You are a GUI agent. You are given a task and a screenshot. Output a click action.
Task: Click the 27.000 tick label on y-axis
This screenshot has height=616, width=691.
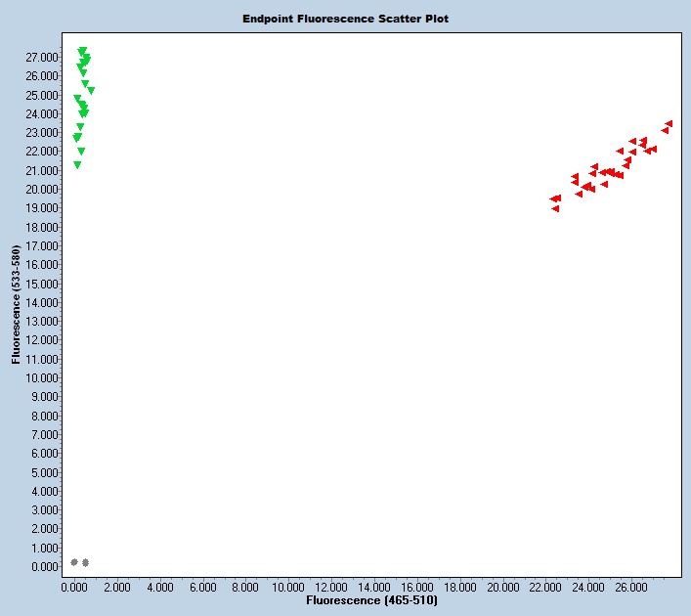coord(41,57)
